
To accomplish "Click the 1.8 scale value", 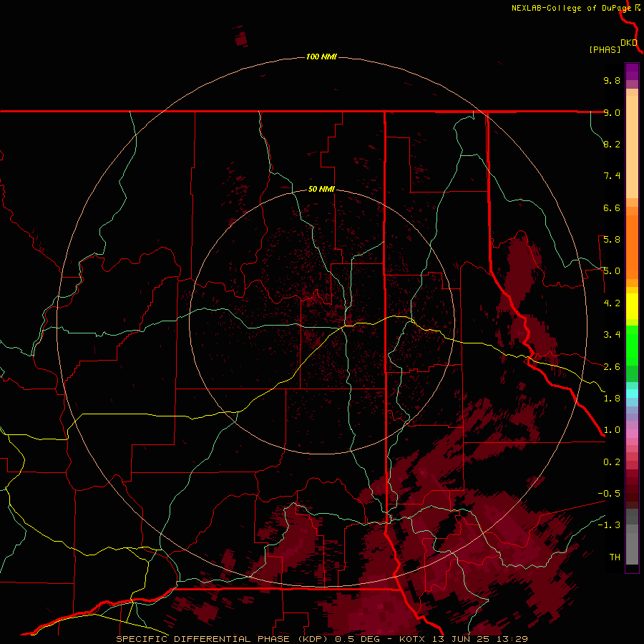I will click(x=612, y=399).
